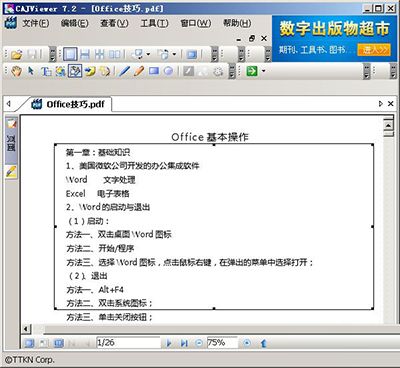The height and width of the screenshot is (368, 400).
Task: Open dropdown next to rotate page icon
Action: pos(174,54)
